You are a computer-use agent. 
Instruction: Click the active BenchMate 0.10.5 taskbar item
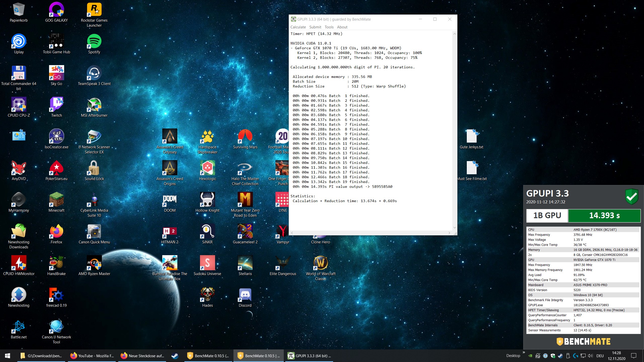pyautogui.click(x=259, y=356)
